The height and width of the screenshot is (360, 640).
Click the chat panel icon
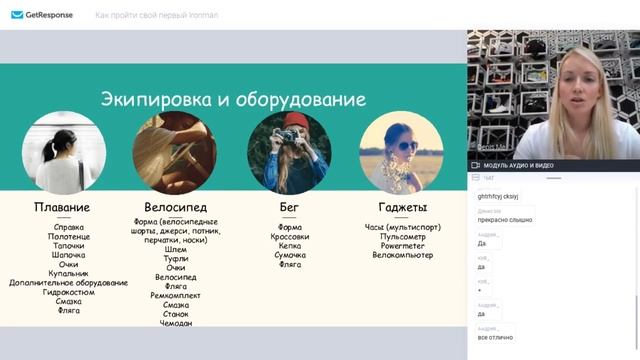[x=476, y=178]
